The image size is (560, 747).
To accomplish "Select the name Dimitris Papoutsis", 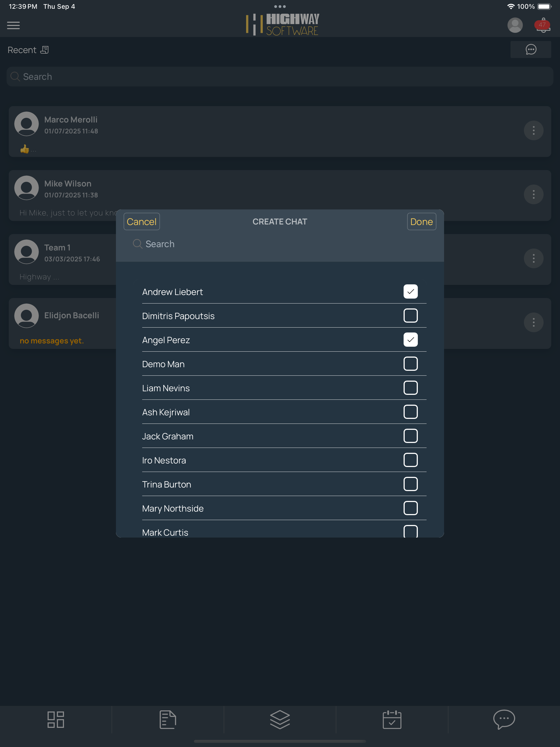I will click(x=178, y=316).
